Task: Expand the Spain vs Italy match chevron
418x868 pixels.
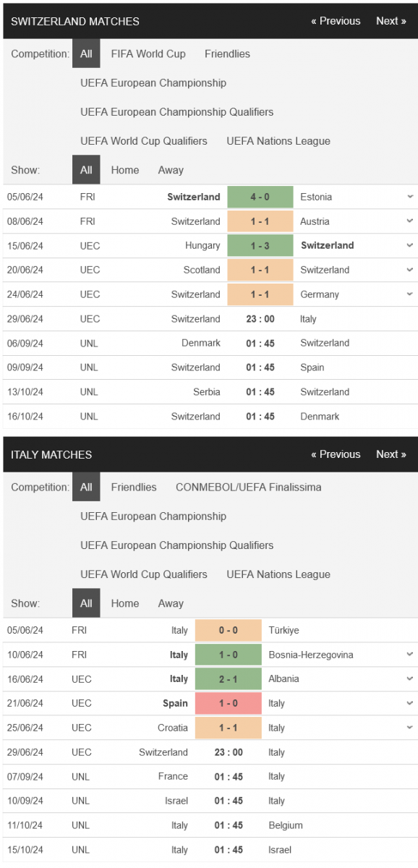Action: point(410,703)
